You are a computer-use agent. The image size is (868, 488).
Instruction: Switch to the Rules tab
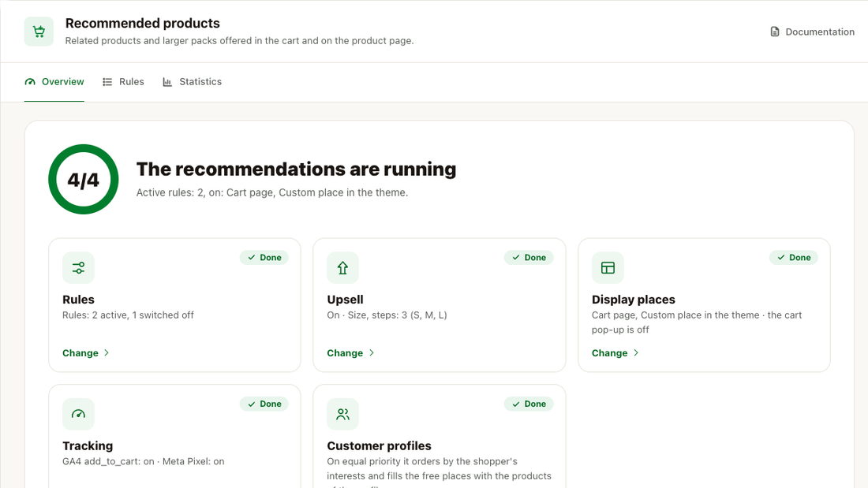[123, 82]
